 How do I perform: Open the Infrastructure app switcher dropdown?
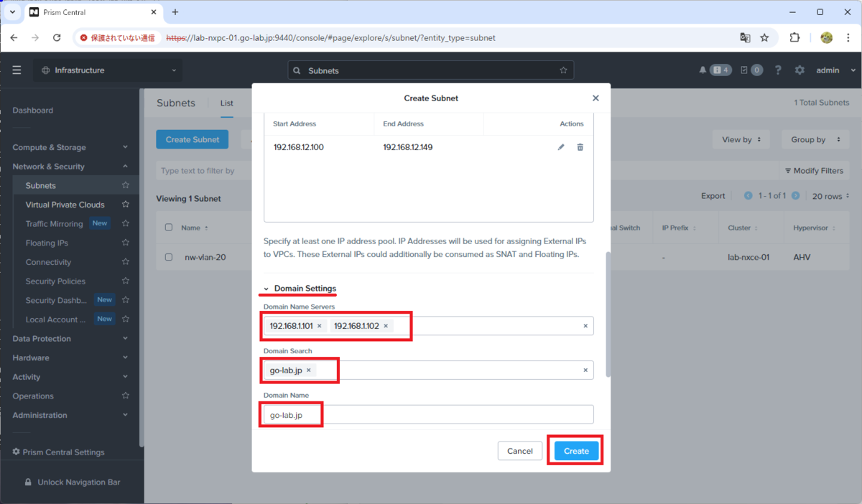tap(108, 70)
